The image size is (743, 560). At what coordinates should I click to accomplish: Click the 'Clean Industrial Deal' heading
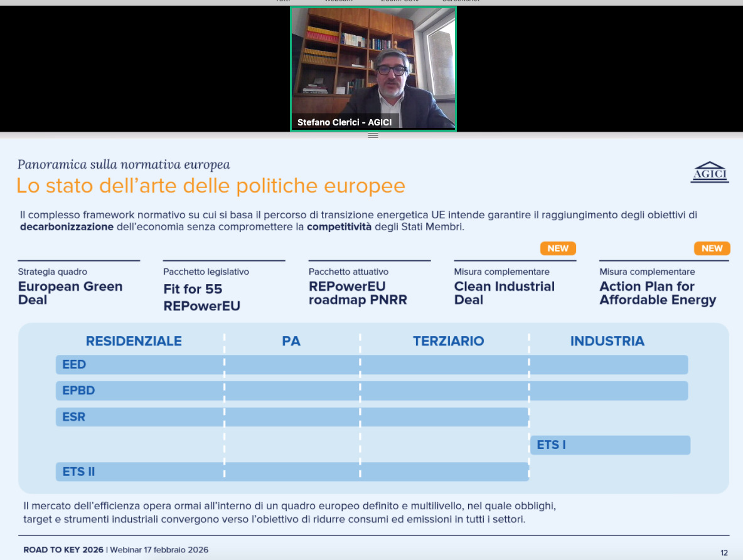[504, 293]
